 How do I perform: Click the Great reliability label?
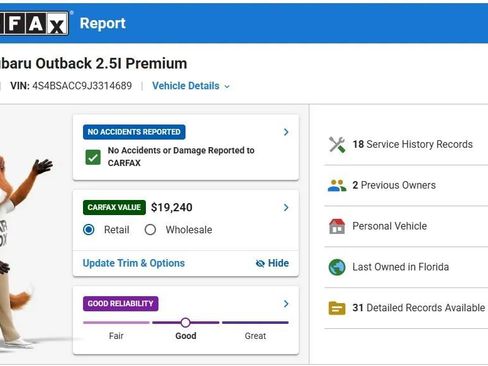pos(255,336)
